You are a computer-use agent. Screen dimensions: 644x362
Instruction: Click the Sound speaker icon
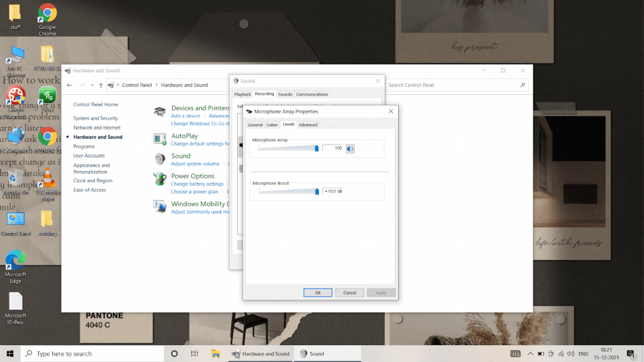click(x=159, y=159)
